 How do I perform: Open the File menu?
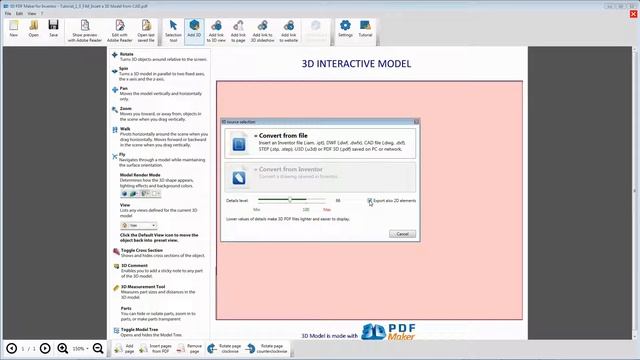point(8,13)
